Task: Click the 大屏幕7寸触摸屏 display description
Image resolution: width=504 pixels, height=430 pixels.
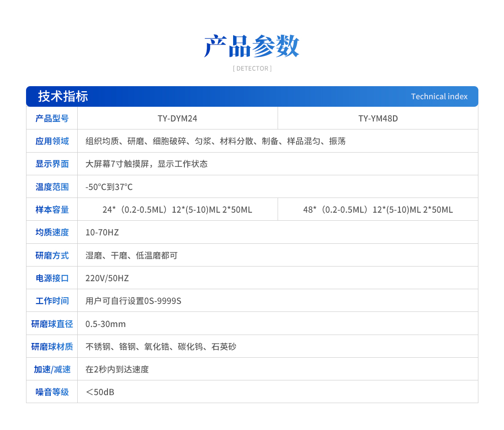Action: tap(147, 164)
